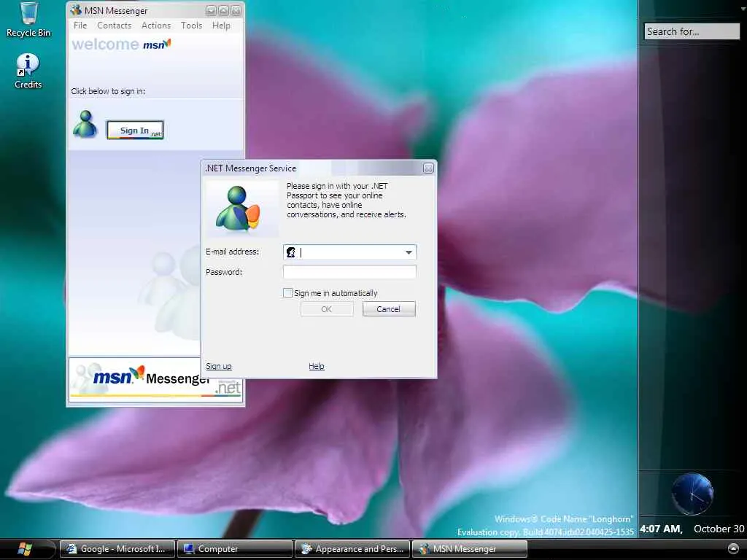Click the Sign In button
The image size is (747, 560).
click(135, 130)
